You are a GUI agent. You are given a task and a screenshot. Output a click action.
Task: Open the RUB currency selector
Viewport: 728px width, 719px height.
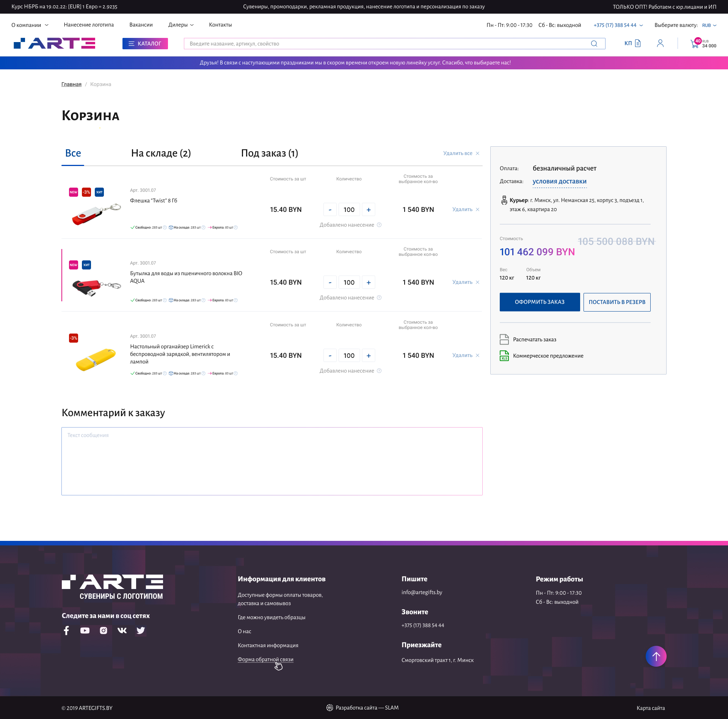pos(709,25)
